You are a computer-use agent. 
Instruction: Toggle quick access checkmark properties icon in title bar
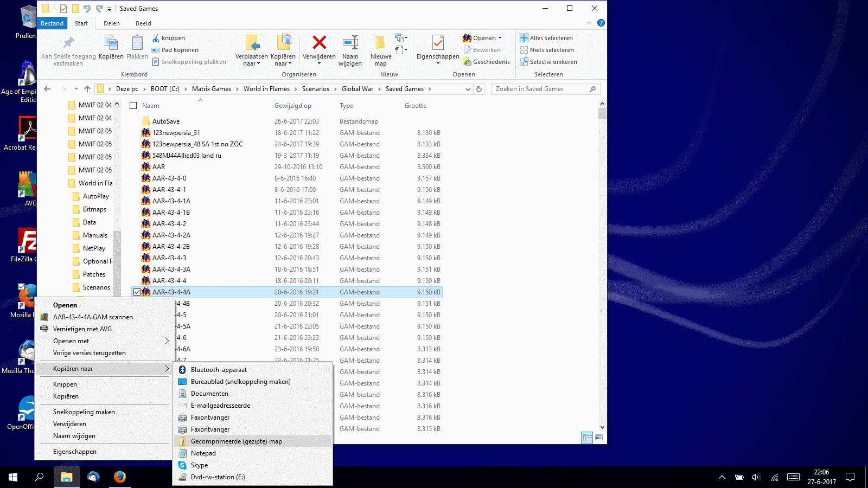tap(63, 8)
